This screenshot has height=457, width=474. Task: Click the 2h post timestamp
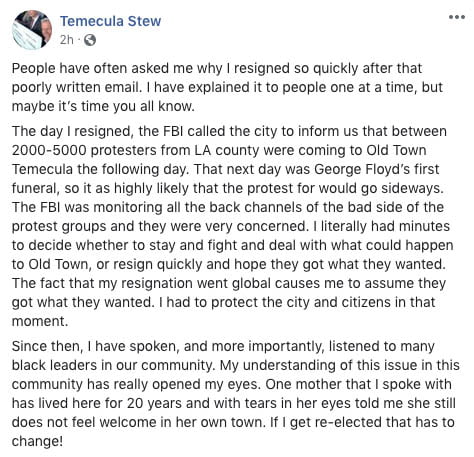pyautogui.click(x=67, y=40)
